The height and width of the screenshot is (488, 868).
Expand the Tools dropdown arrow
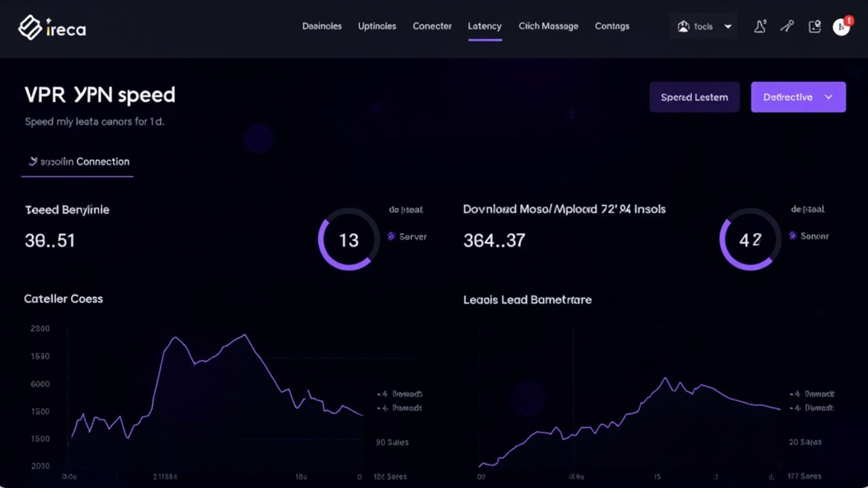[x=728, y=26]
